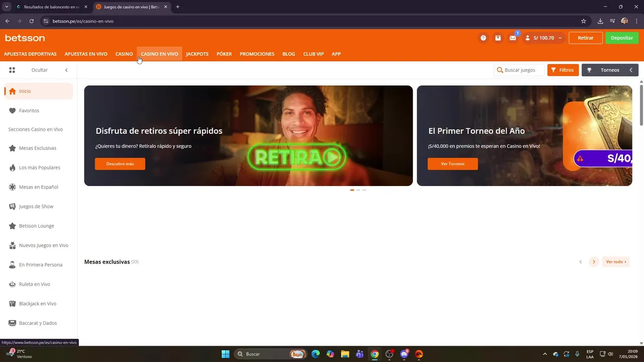
Task: Click Ver todo for Mesas exclusivas
Action: pyautogui.click(x=616, y=262)
